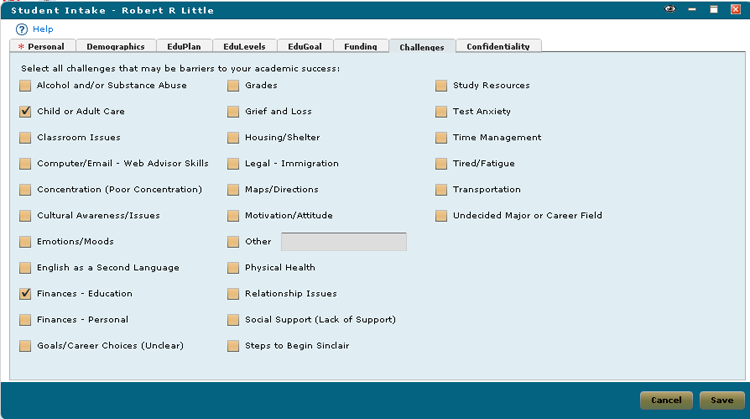
Task: Check Social Support (Lack of Support)
Action: click(233, 320)
